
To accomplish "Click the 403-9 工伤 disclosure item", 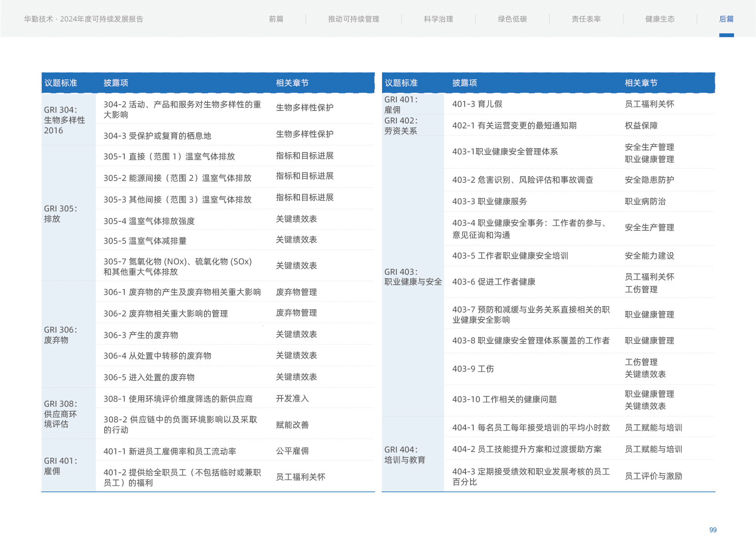I will click(x=473, y=369).
